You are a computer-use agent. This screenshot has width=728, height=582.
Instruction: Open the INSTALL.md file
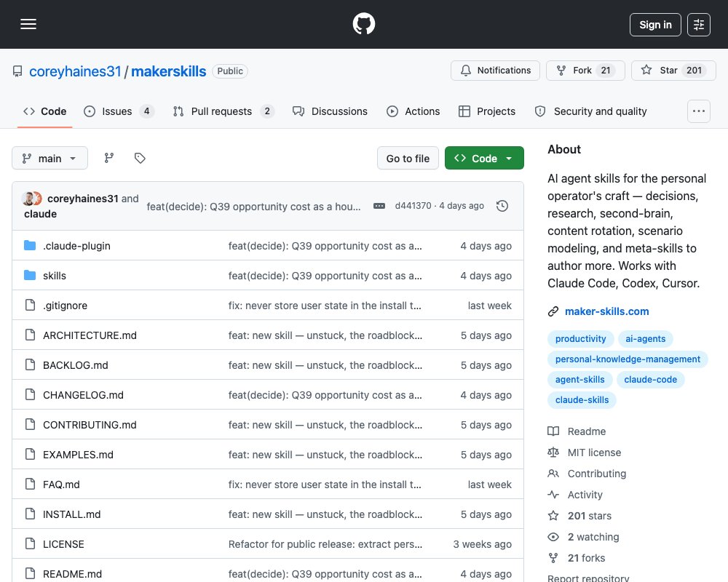[x=71, y=514]
